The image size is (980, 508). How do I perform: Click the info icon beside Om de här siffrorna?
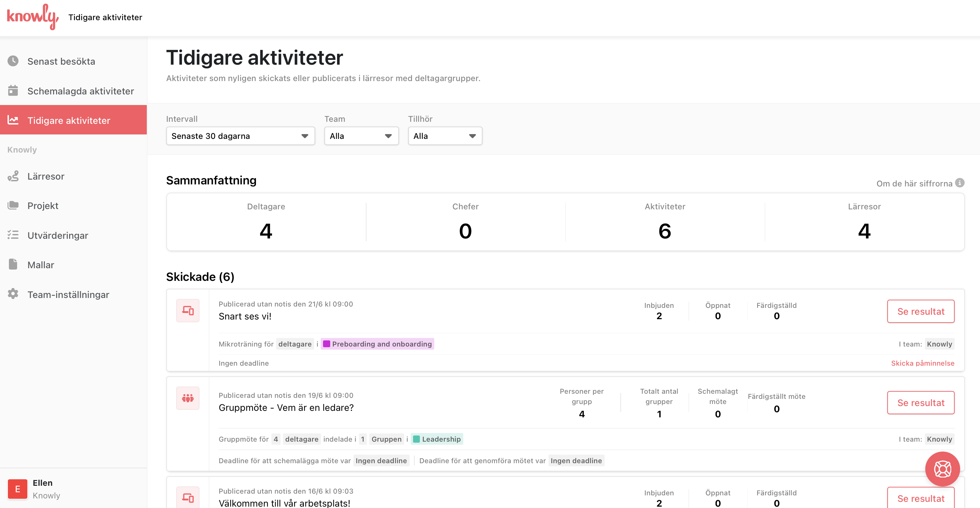pos(960,183)
